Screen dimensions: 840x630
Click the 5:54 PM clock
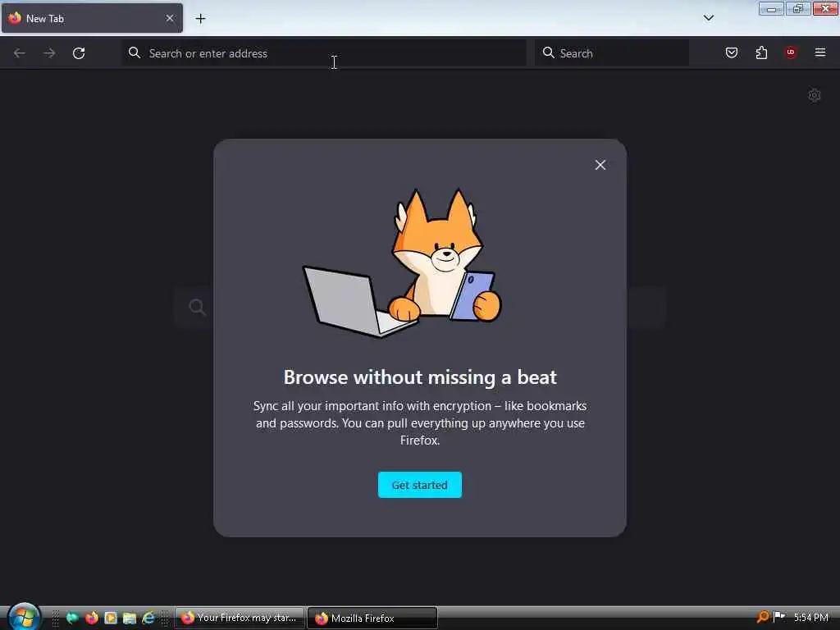pyautogui.click(x=811, y=618)
